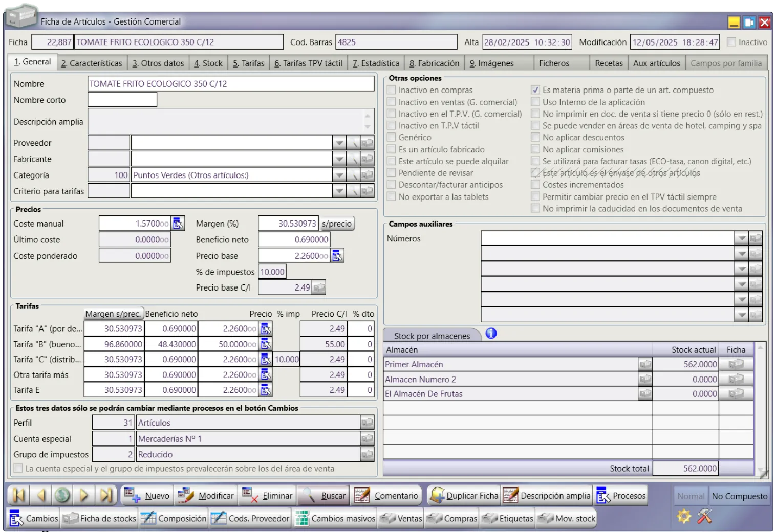Expand the first Números dropdown
This screenshot has width=776, height=532.
(x=741, y=238)
